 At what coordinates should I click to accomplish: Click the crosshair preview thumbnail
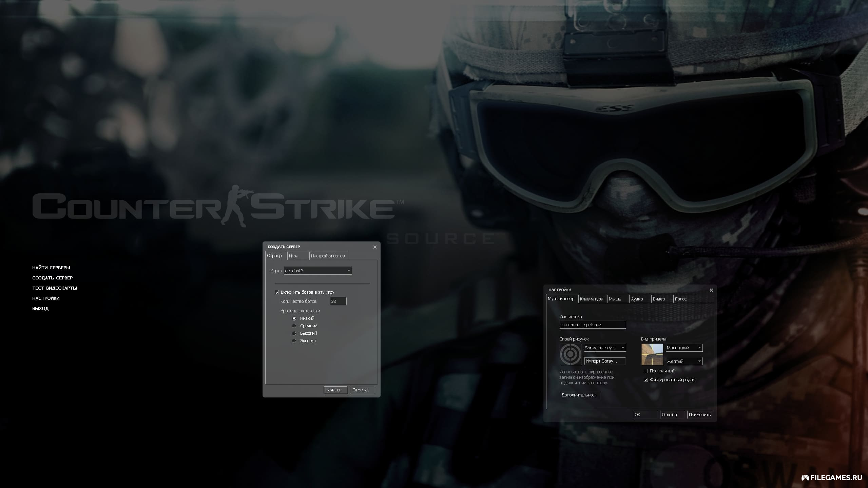(x=652, y=354)
